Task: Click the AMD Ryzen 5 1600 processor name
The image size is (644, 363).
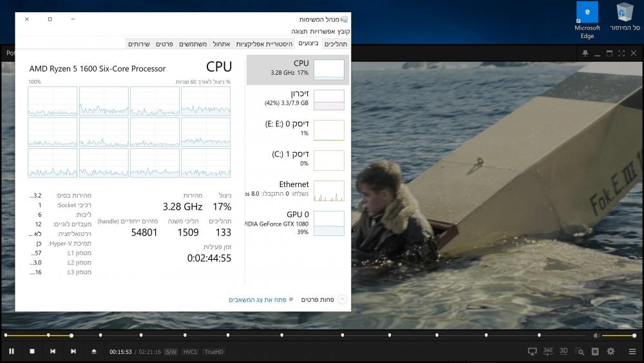Action: point(97,68)
